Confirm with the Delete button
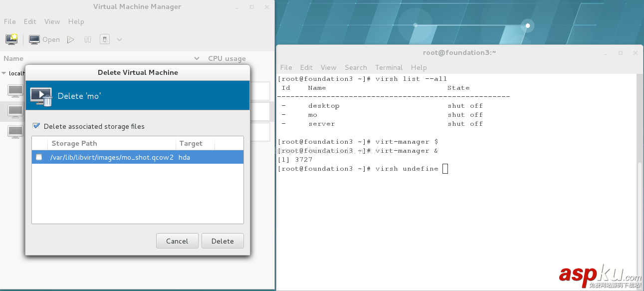The width and height of the screenshot is (644, 291). pyautogui.click(x=222, y=241)
